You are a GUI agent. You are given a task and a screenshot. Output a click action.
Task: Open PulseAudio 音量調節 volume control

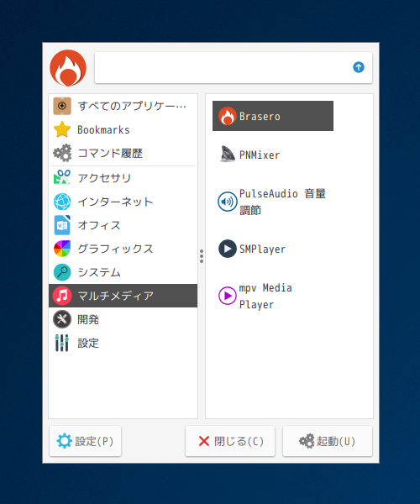coord(272,202)
